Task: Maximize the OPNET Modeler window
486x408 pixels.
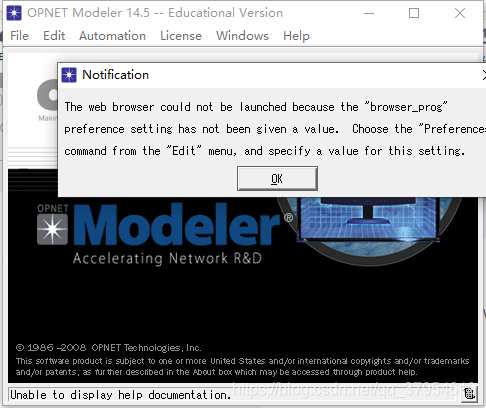Action: (414, 13)
